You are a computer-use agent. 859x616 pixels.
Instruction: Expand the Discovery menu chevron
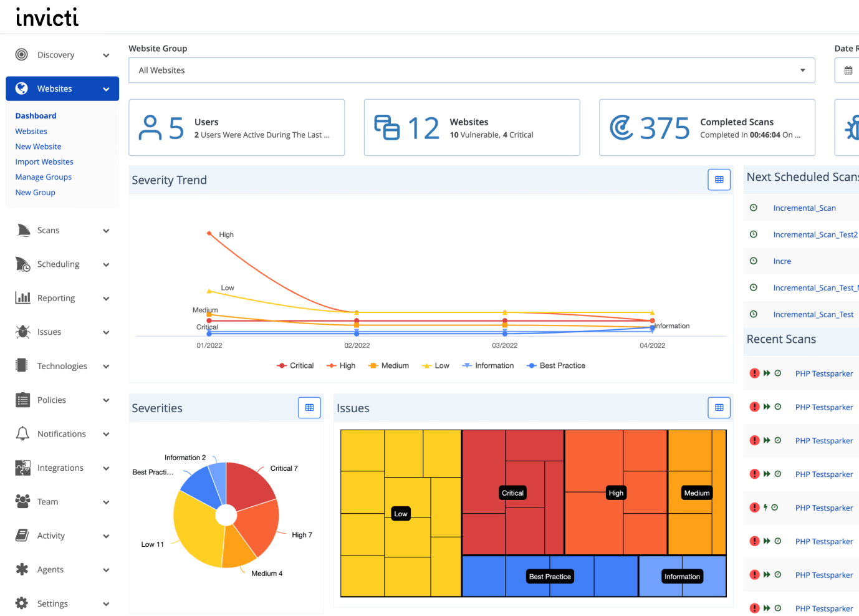coord(107,55)
